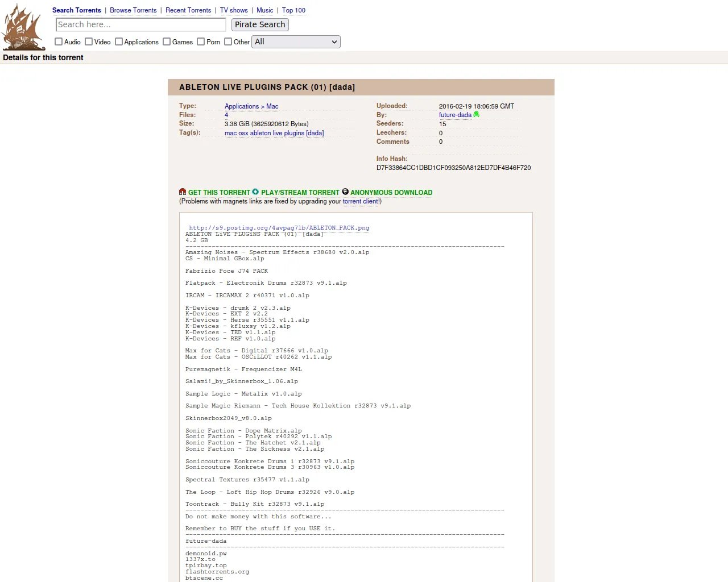Click the line Spectral Textures r35477 v1.1.alp
Viewport: 728px width, 582px height.
[x=247, y=479]
